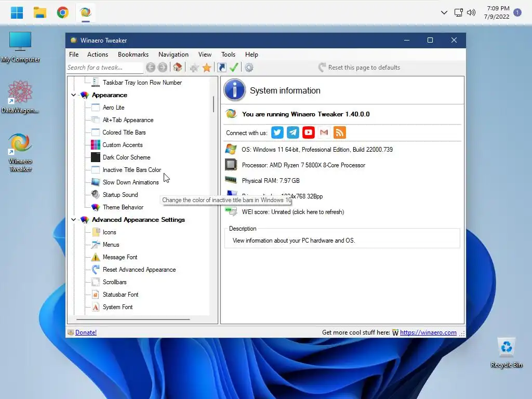This screenshot has height=399, width=532.
Task: Open the YouTube link icon
Action: (309, 132)
